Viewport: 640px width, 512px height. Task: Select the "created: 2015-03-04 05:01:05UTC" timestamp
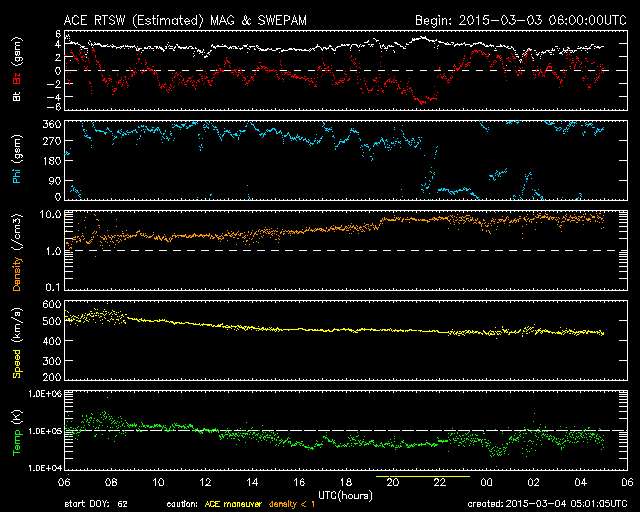click(547, 504)
